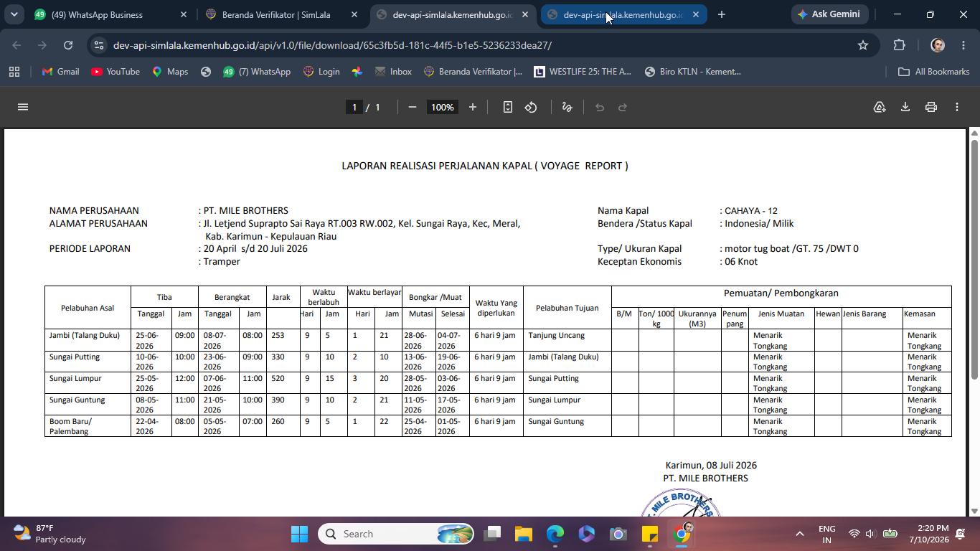Open the PDF sidebar menu icon
980x551 pixels.
click(x=22, y=107)
